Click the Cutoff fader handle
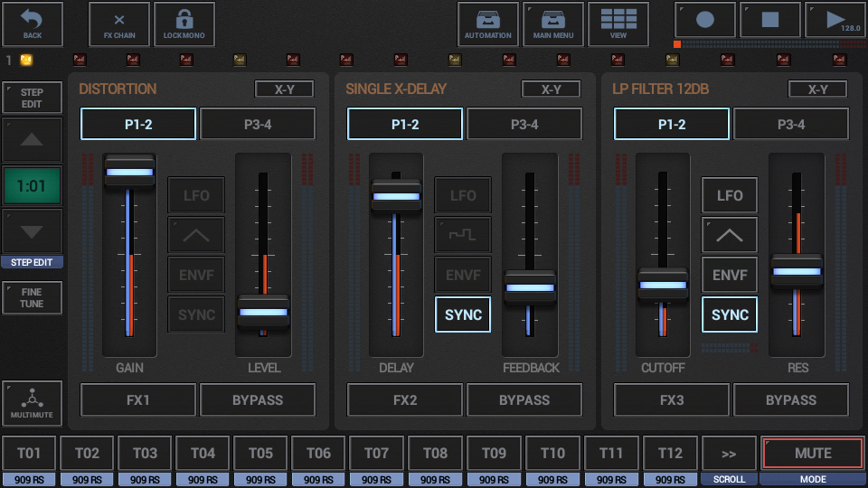The width and height of the screenshot is (868, 488). (663, 286)
